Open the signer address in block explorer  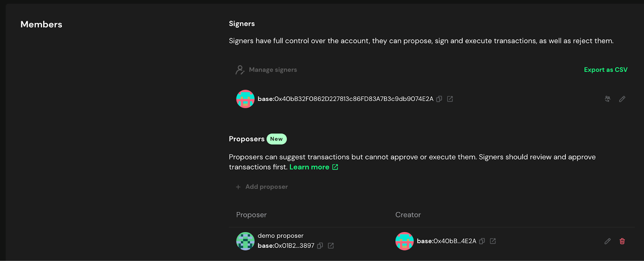(x=450, y=99)
